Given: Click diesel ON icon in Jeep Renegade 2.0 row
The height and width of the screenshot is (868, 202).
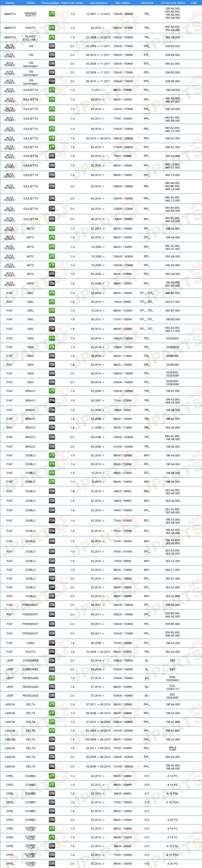Looking at the screenshot, I should point(52,696).
